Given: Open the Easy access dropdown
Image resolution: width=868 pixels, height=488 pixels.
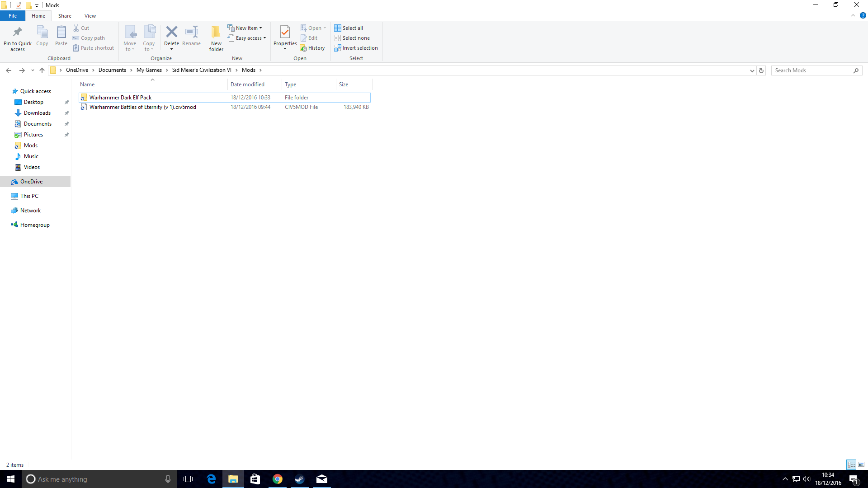Looking at the screenshot, I should (247, 38).
